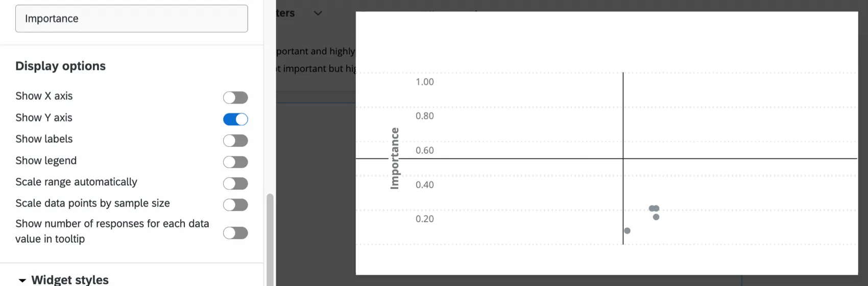Click the Importance text input field

pyautogui.click(x=131, y=18)
